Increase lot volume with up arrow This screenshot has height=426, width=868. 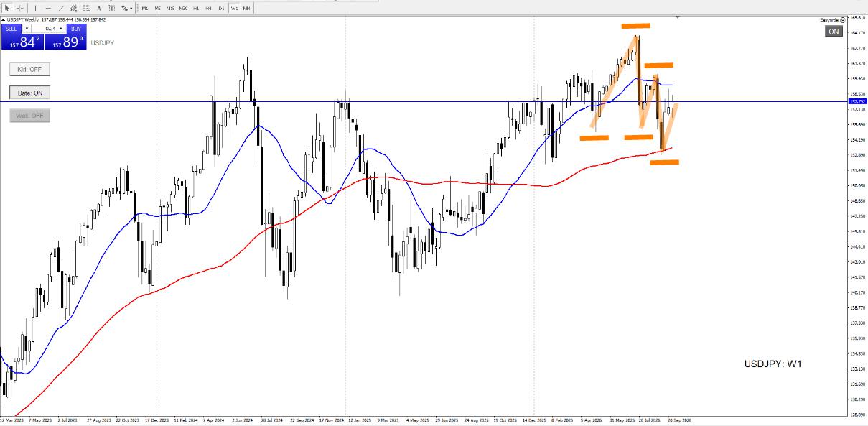[x=61, y=29]
